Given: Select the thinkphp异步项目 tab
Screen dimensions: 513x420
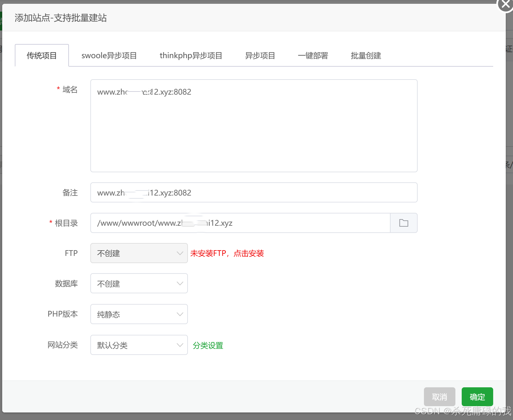Looking at the screenshot, I should click(x=191, y=56).
